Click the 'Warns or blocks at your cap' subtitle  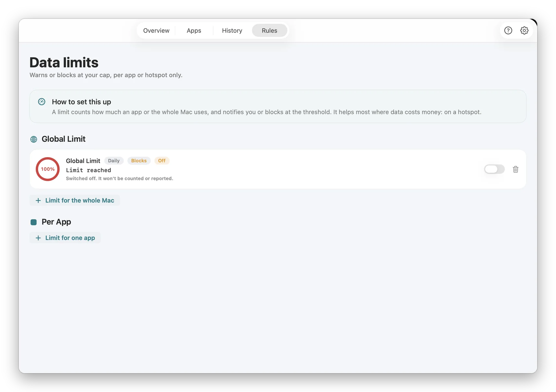(106, 75)
